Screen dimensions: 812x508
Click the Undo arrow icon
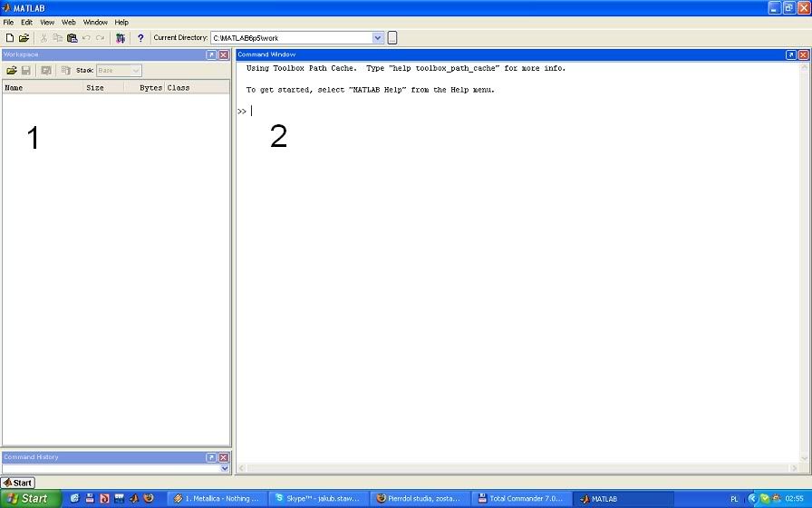pos(86,38)
